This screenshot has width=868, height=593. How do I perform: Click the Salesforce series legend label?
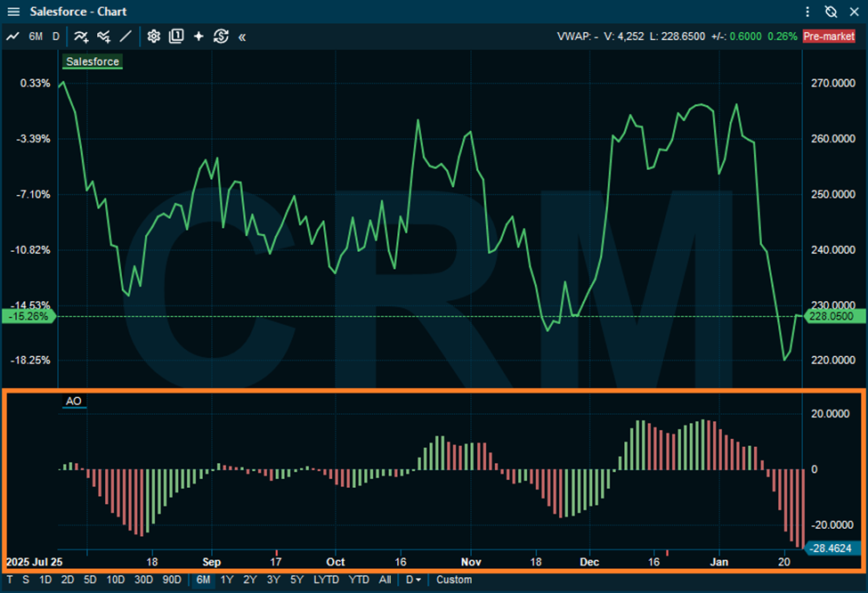(x=93, y=62)
